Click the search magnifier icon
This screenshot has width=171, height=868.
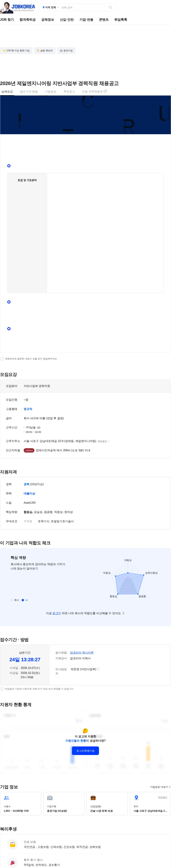click(110, 7)
